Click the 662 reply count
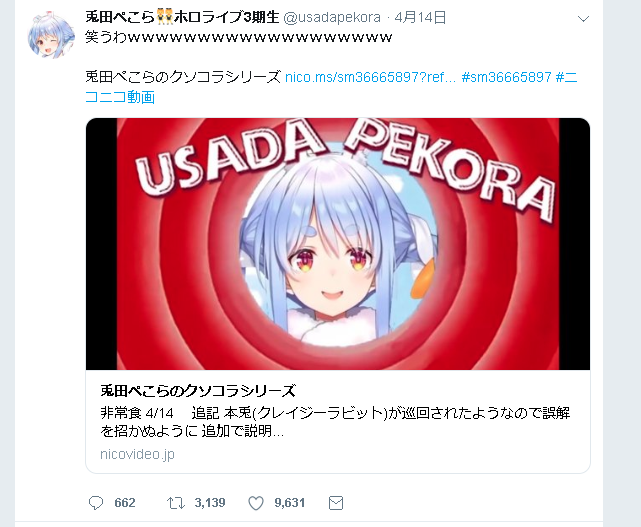Viewport: 641px width, 527px height. [125, 503]
